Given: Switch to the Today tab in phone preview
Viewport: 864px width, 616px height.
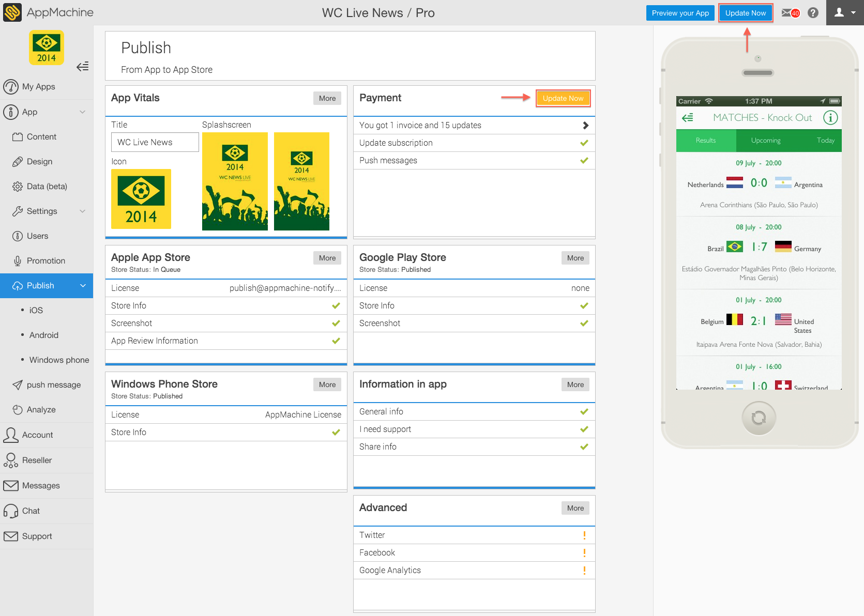Looking at the screenshot, I should pyautogui.click(x=826, y=141).
